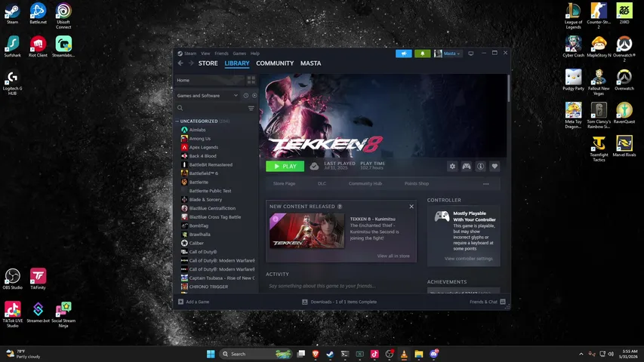
Task: Open advanced filter options icon
Action: tap(251, 108)
